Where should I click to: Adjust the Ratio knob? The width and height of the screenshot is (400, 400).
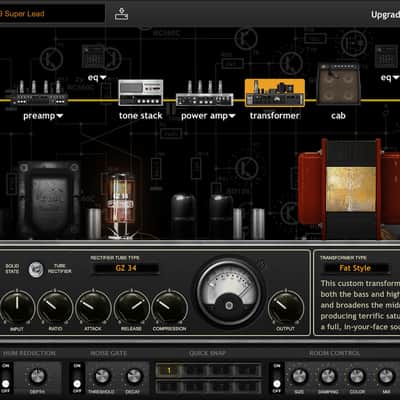pos(55,307)
